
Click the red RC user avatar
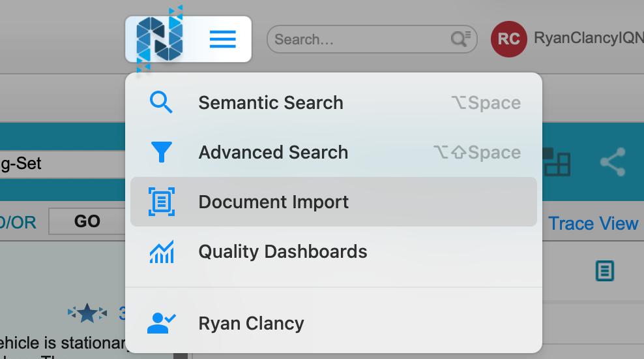click(508, 39)
